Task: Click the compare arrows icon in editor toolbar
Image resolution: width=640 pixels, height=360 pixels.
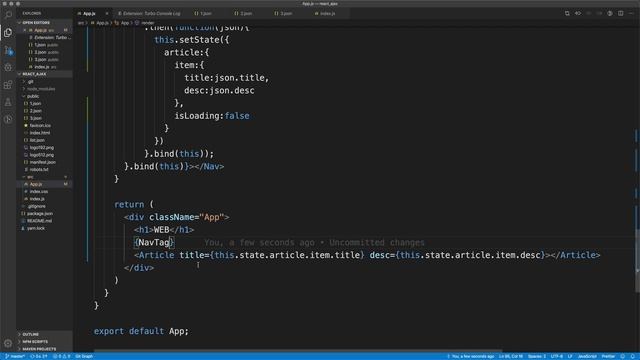Action: [578, 13]
